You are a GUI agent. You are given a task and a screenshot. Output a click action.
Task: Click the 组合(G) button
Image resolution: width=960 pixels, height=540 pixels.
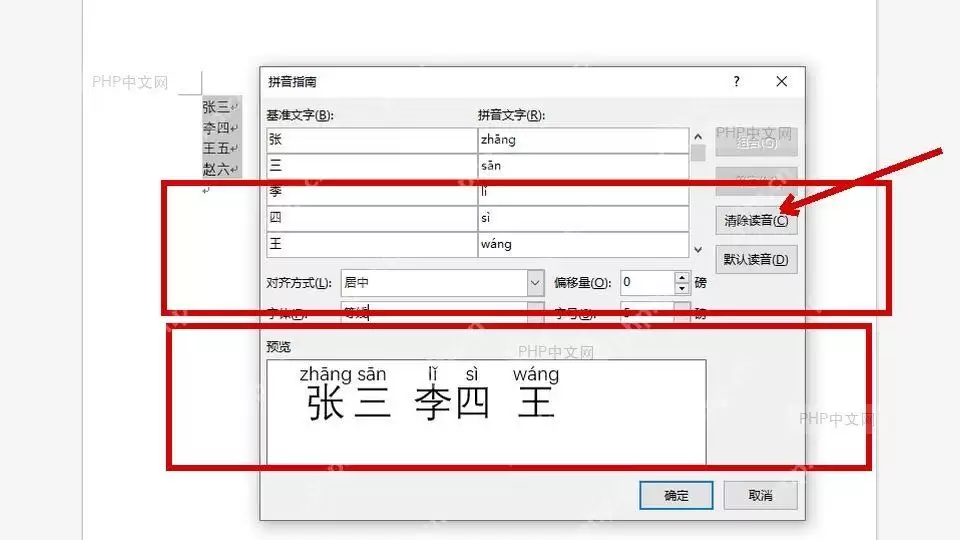coord(756,143)
